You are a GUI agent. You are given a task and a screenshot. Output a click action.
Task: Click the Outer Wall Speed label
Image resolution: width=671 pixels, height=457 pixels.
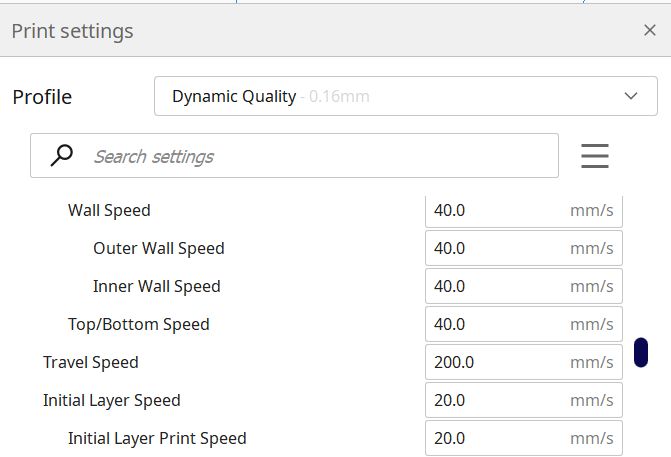(159, 249)
